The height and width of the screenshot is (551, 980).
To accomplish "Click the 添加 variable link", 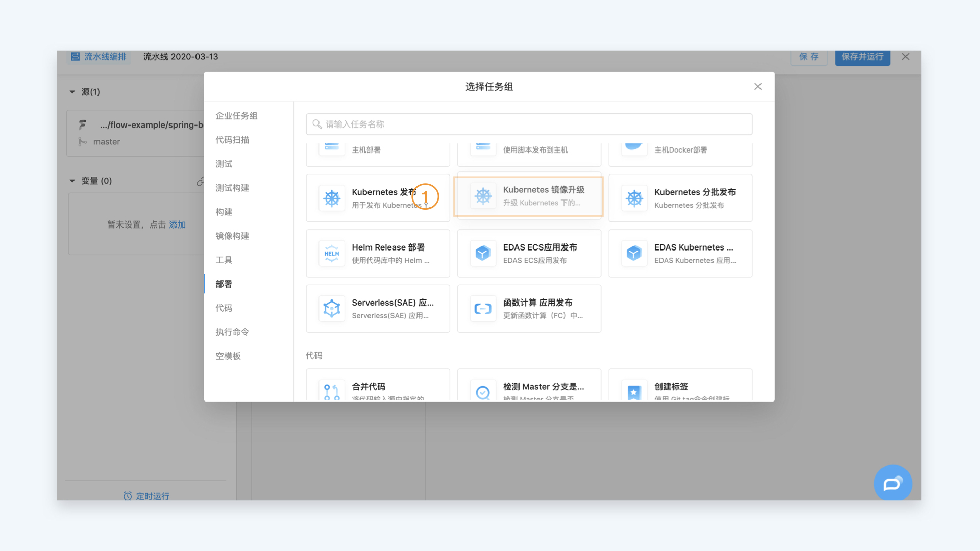I will [x=177, y=224].
